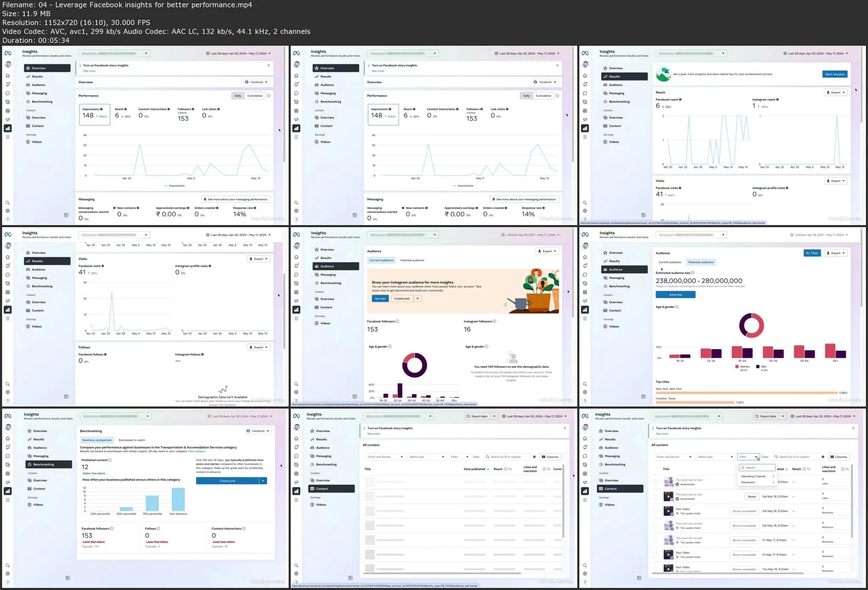Open the home icon in the Benchmarking frame's rail
Screen dimensions: 868x590
[x=8, y=438]
